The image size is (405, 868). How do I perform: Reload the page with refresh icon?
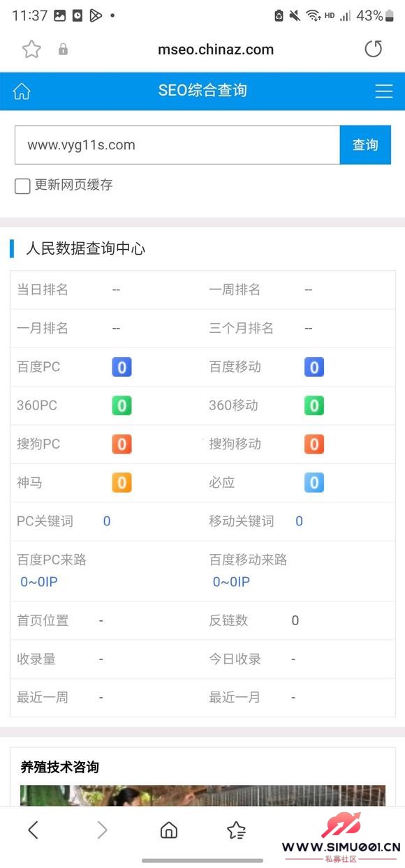click(374, 49)
